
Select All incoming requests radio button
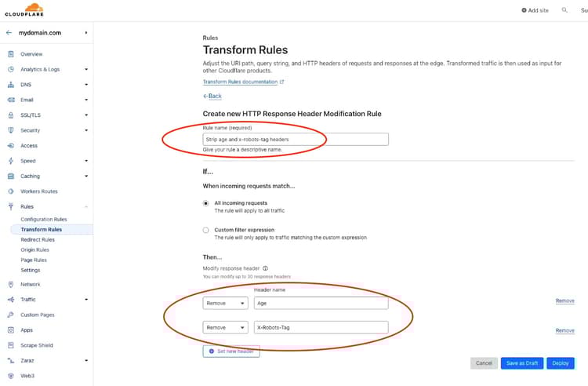206,203
